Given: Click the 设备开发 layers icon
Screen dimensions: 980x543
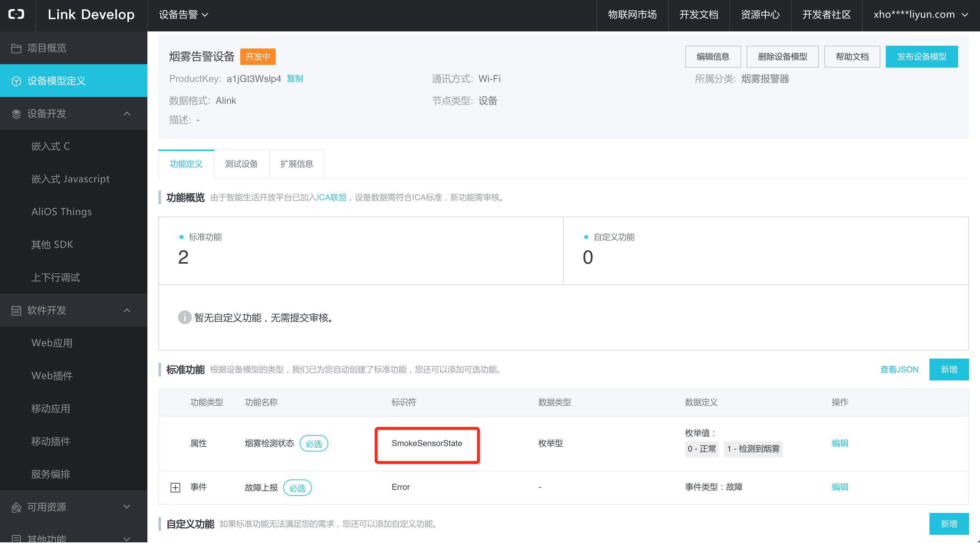Looking at the screenshot, I should tap(16, 114).
